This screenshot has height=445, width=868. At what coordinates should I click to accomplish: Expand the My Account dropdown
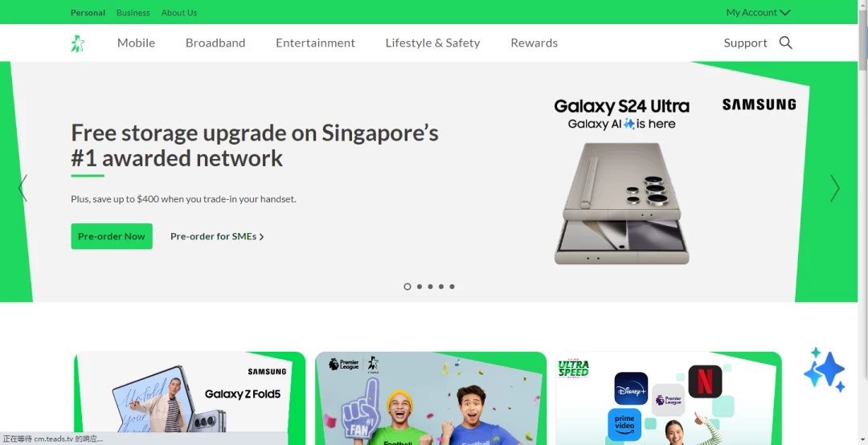(x=758, y=12)
